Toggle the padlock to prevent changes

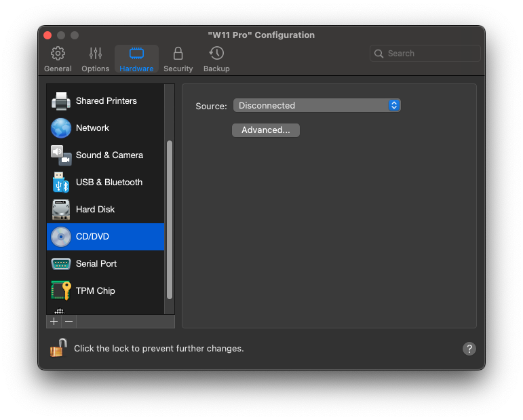pyautogui.click(x=58, y=348)
